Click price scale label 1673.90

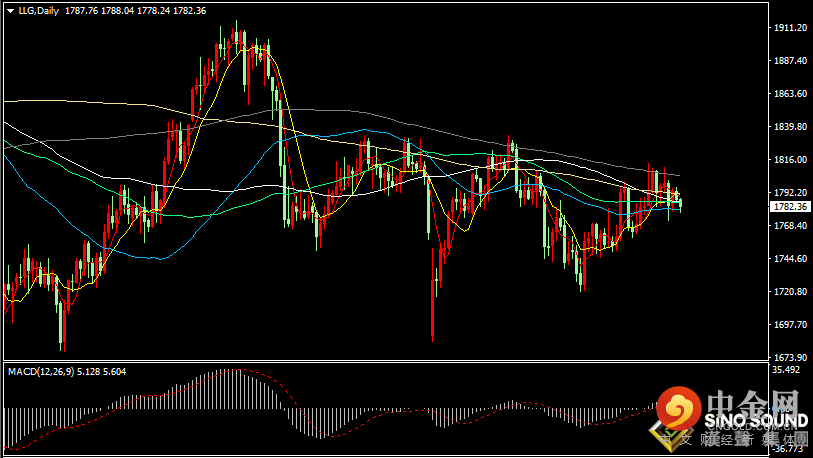click(791, 357)
